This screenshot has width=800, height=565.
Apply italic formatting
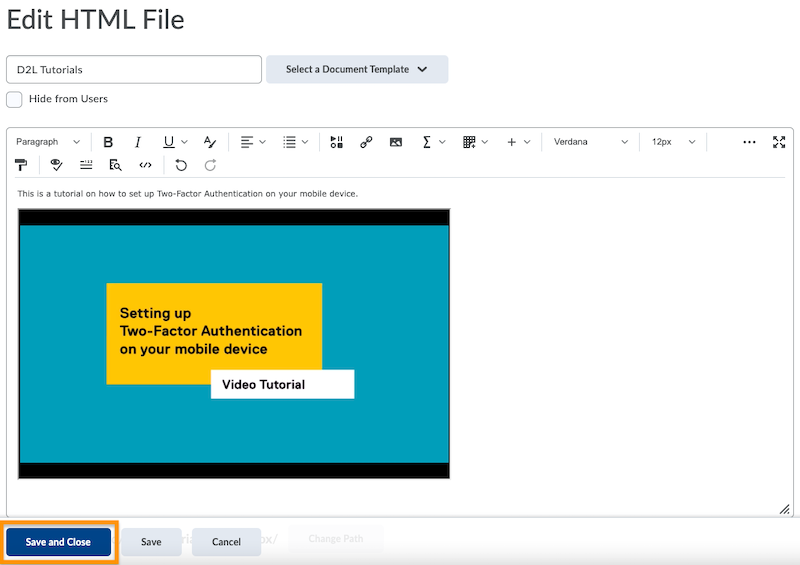[138, 142]
